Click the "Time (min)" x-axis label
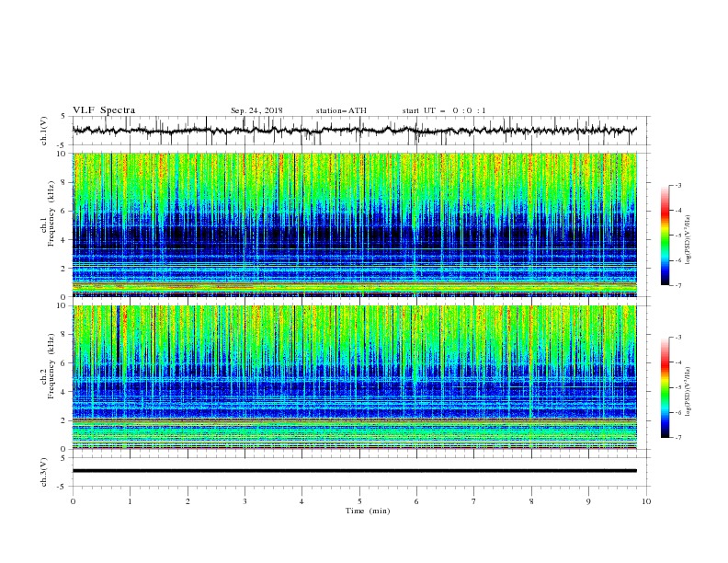728x563 pixels. (368, 511)
